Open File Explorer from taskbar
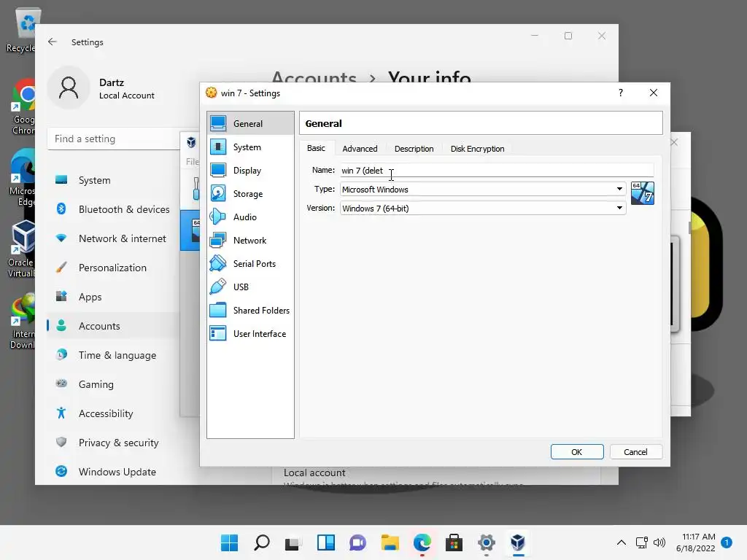This screenshot has height=560, width=747. coord(390,542)
